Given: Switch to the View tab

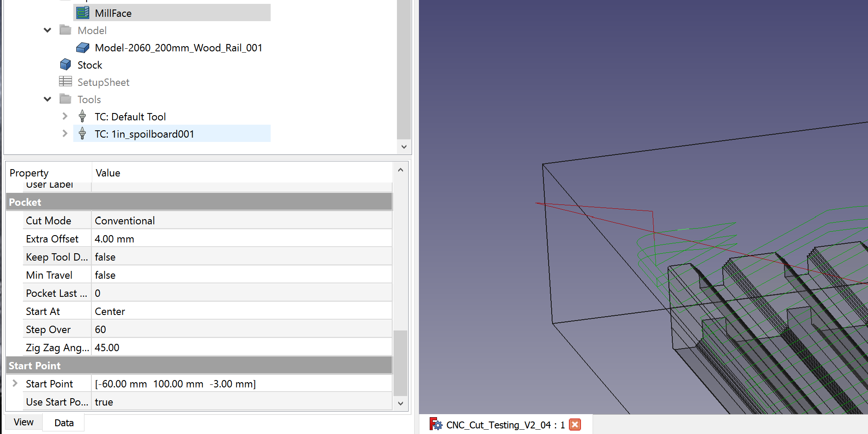Looking at the screenshot, I should click(24, 422).
